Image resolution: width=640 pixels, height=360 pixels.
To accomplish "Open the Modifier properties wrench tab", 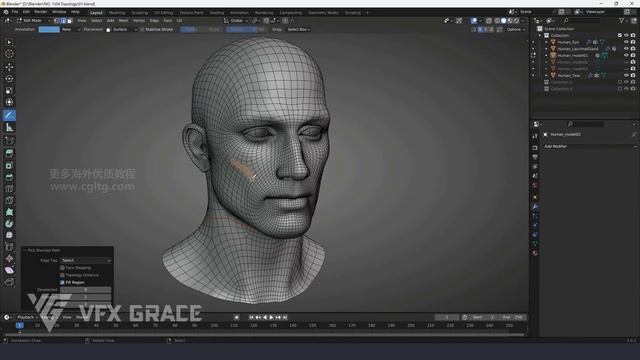I will (535, 207).
